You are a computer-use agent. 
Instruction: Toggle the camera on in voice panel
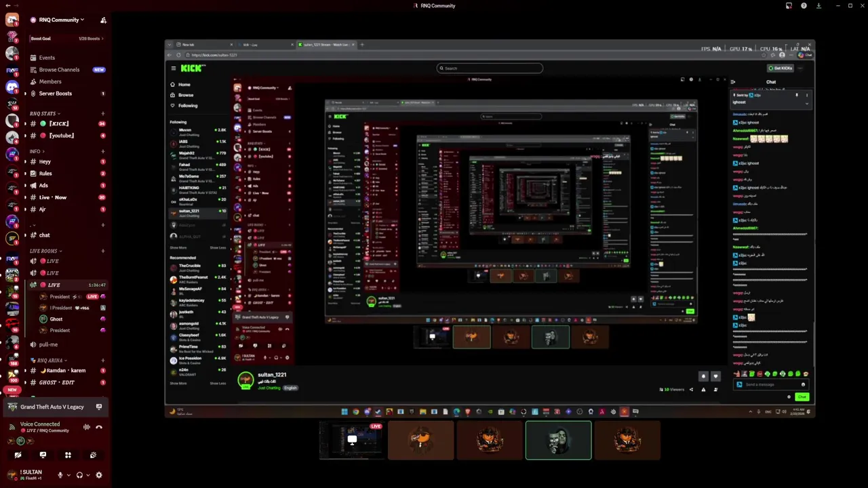pos(18,455)
